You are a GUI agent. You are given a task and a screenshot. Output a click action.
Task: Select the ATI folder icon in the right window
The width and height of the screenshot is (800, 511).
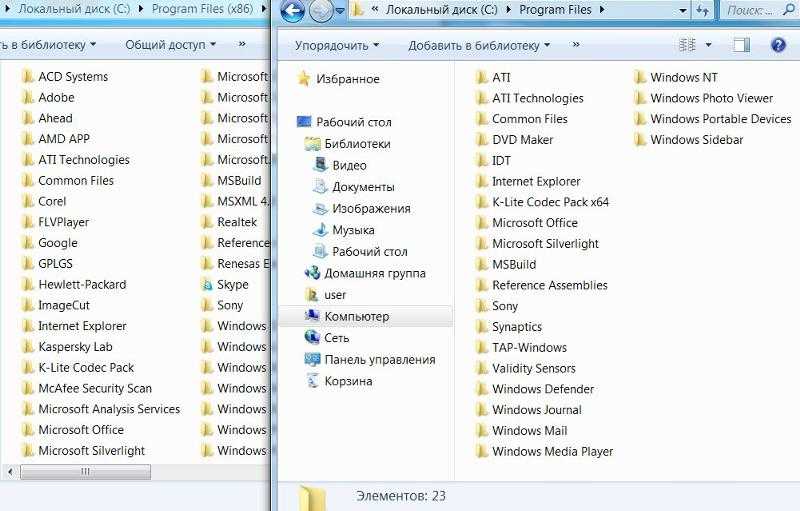coord(481,78)
